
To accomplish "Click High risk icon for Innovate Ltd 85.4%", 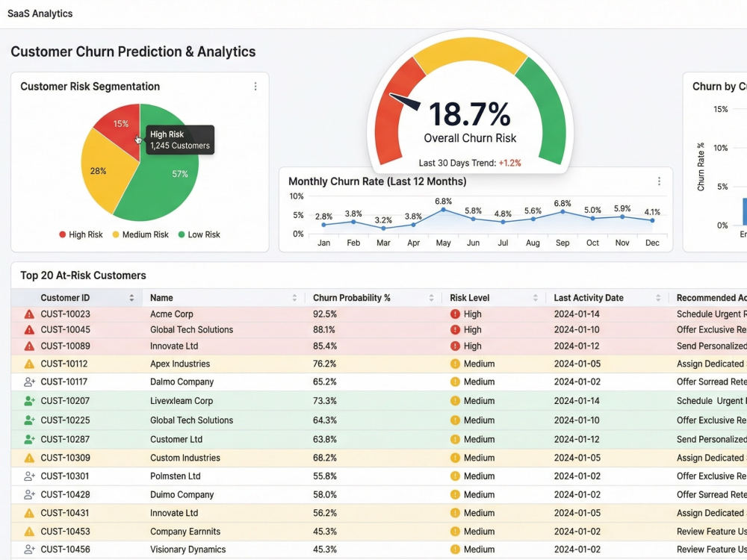I will (455, 346).
